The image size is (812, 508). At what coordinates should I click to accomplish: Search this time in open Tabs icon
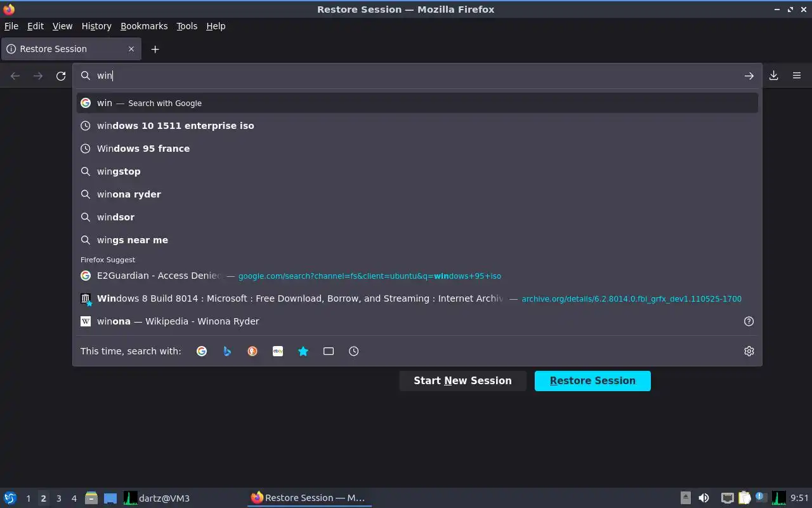(x=329, y=351)
